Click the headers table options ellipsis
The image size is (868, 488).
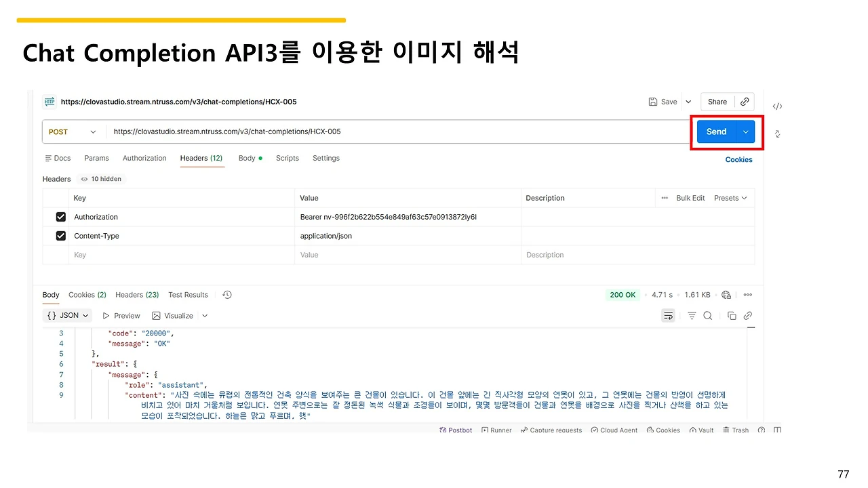click(x=665, y=198)
